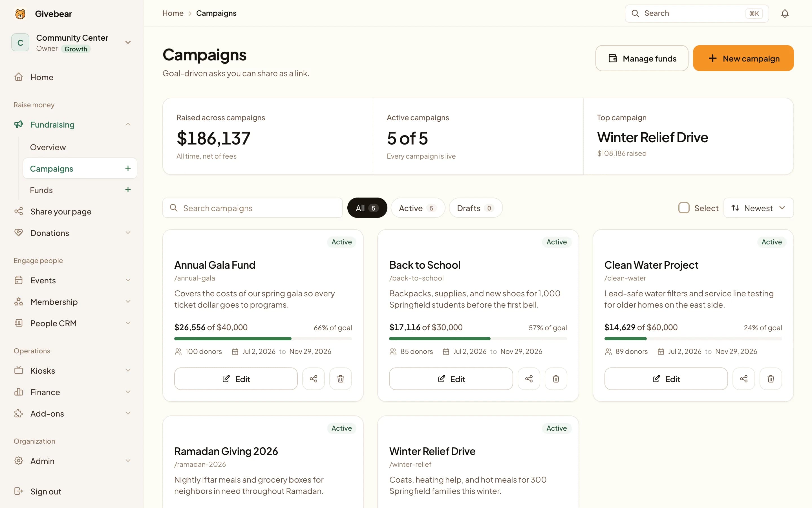Delete the Clean Water Project campaign
Image resolution: width=812 pixels, height=508 pixels.
771,379
